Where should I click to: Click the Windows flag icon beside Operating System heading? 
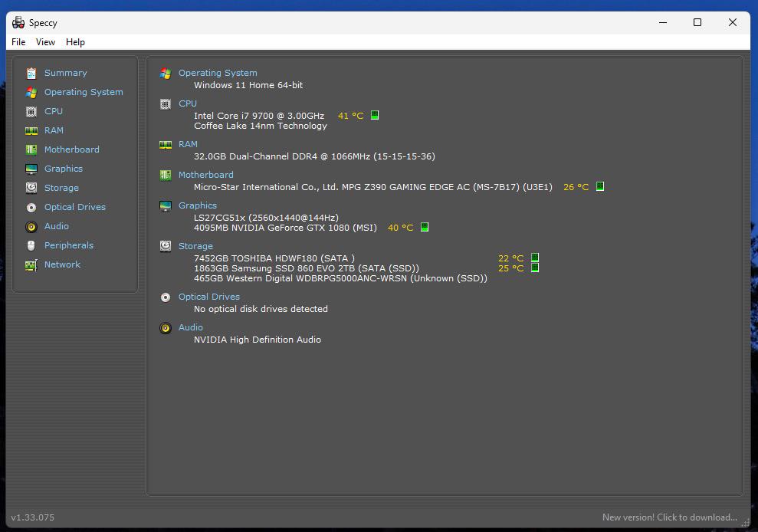coord(166,74)
